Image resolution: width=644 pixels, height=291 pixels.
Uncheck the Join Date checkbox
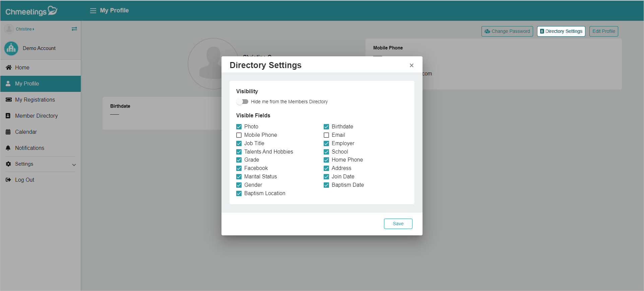pos(326,177)
